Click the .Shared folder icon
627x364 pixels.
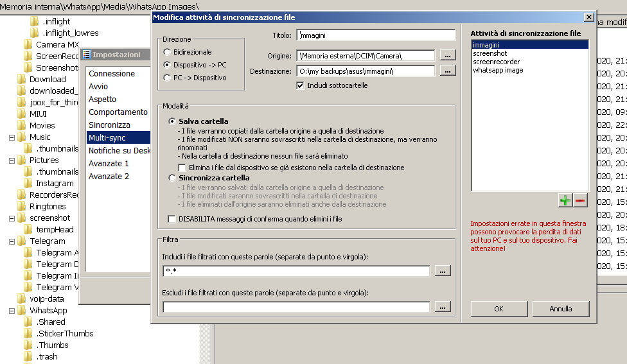click(x=28, y=322)
